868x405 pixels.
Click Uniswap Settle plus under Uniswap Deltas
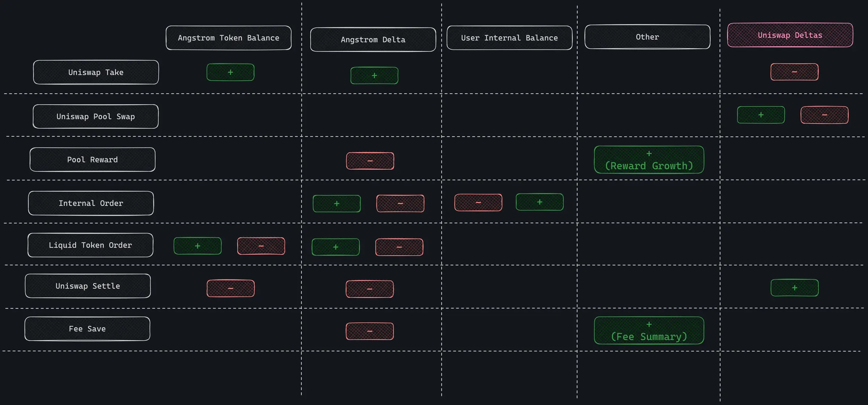[x=795, y=288]
